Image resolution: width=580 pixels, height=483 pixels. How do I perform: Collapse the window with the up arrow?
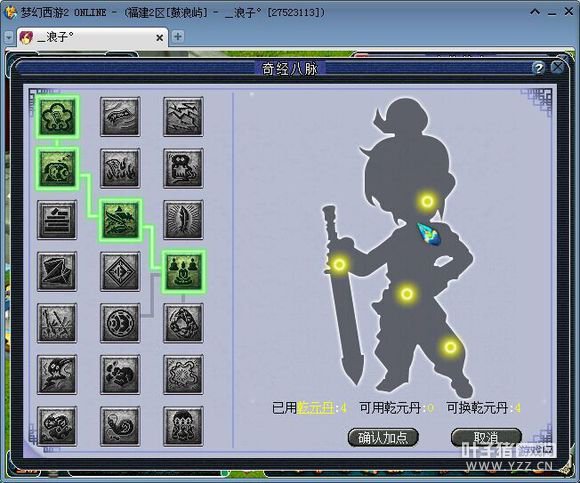tap(535, 12)
